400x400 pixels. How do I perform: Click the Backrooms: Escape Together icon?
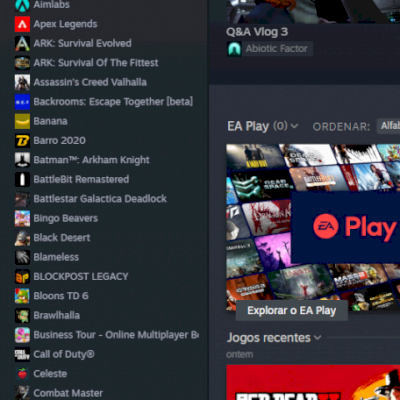tap(22, 102)
